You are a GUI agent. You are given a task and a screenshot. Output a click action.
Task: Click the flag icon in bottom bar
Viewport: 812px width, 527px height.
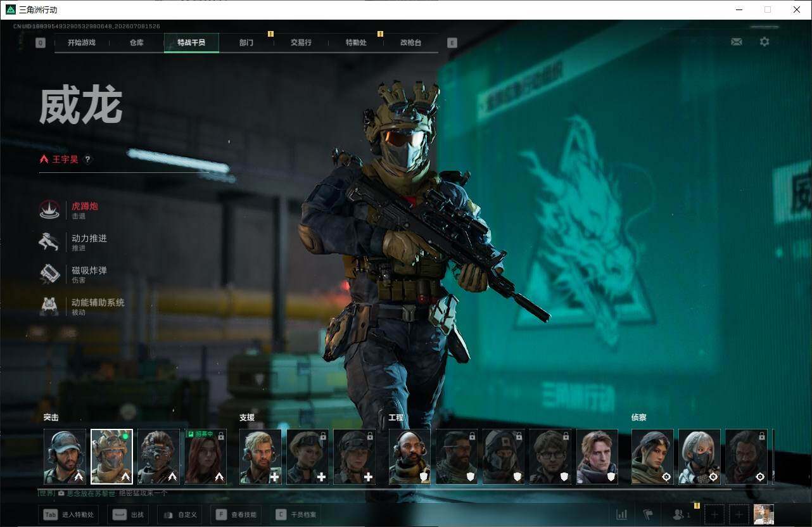[x=648, y=514]
